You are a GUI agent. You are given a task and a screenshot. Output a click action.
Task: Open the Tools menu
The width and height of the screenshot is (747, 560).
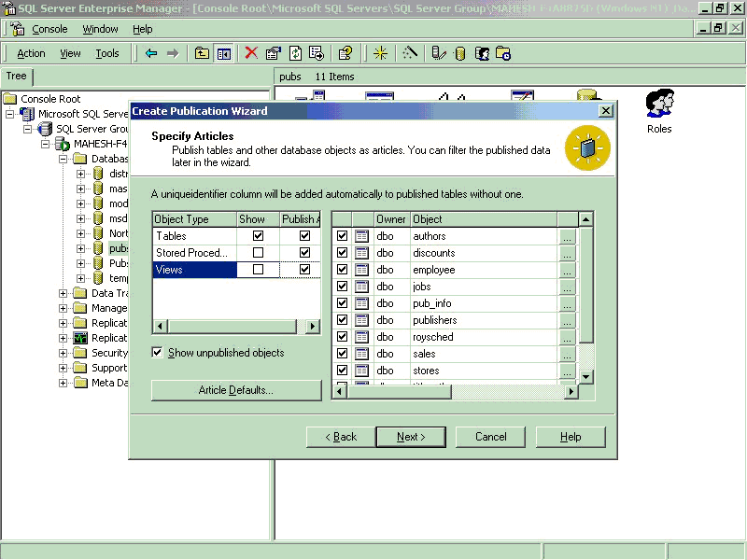pyautogui.click(x=107, y=53)
